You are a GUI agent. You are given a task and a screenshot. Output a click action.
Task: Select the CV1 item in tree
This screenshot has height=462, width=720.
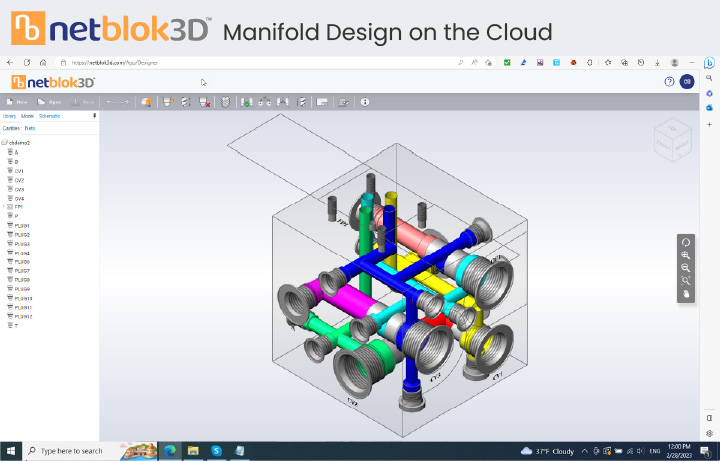tap(20, 170)
